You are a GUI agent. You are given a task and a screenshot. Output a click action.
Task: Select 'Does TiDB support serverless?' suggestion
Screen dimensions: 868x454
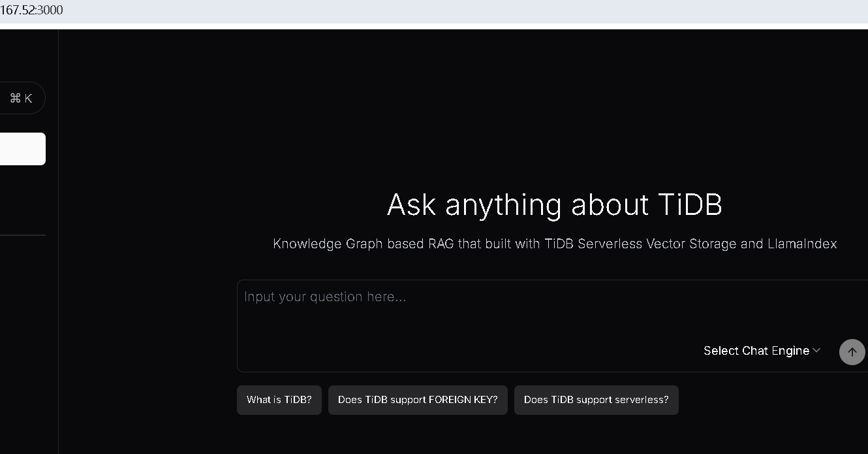coord(597,400)
